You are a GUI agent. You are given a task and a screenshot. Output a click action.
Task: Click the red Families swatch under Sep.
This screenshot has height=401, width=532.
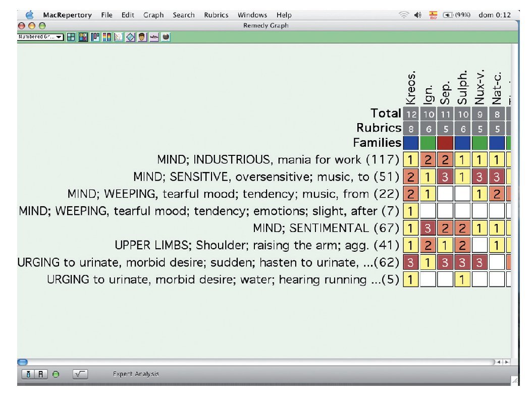click(445, 143)
